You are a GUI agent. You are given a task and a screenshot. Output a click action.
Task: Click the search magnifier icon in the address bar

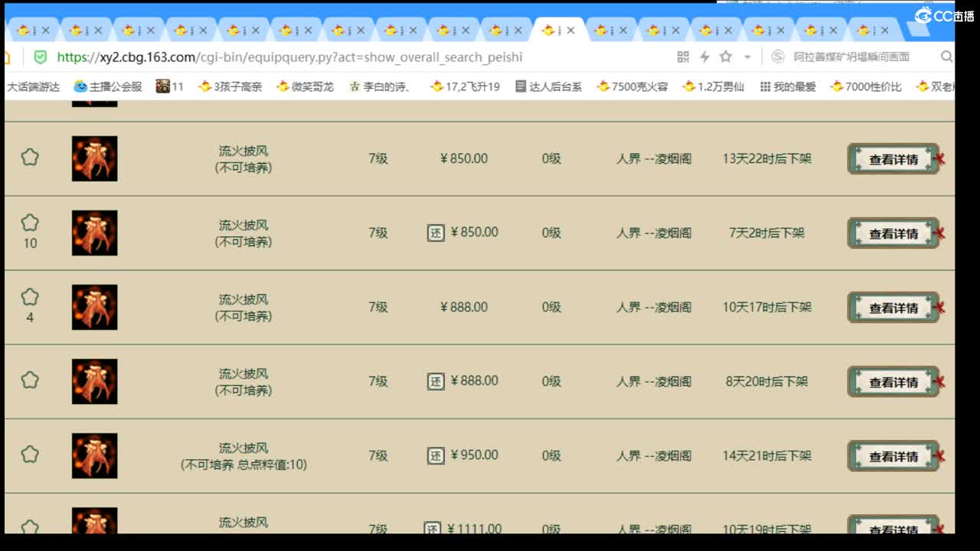947,57
